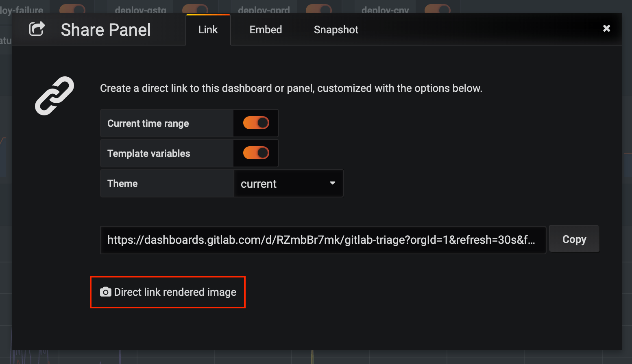Click the deploy-failure panel title in the background
Screen dimensions: 632x364
pyautogui.click(x=22, y=9)
